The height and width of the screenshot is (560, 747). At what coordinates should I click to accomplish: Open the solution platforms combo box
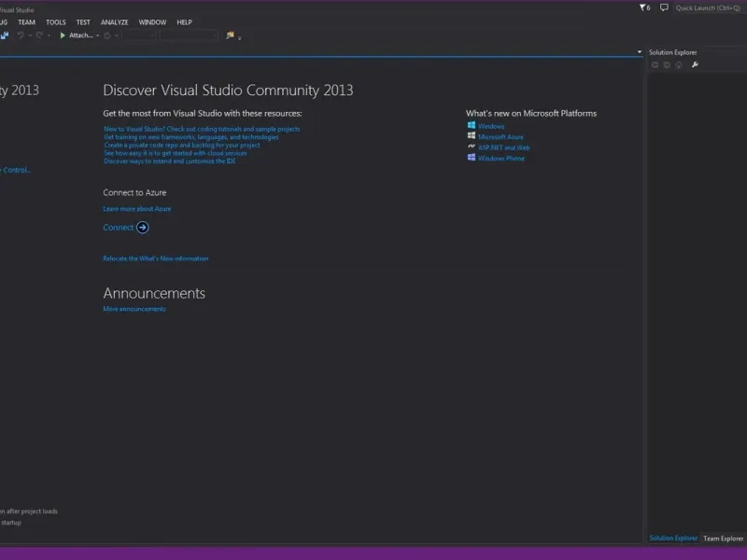click(189, 35)
